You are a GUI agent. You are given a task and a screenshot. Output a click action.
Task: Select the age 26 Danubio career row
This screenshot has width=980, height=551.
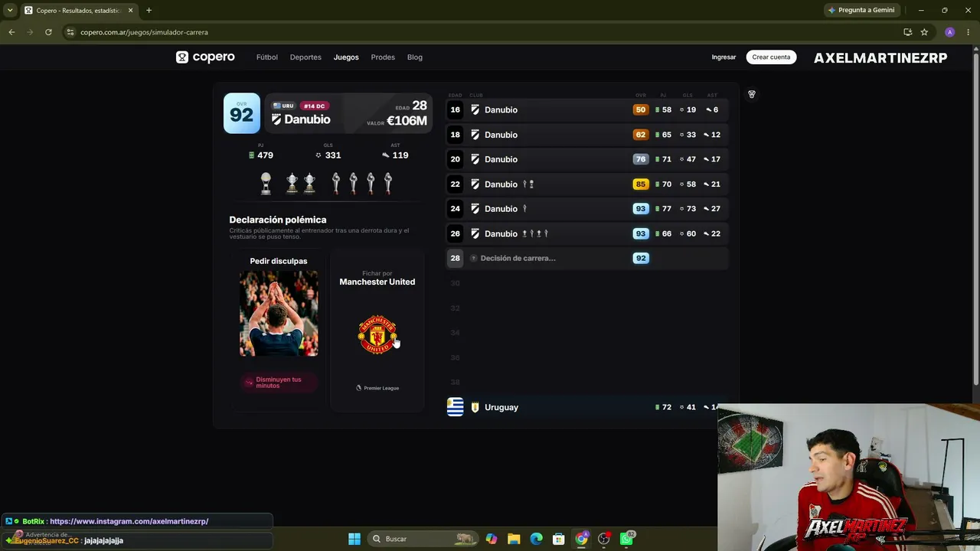tap(587, 233)
